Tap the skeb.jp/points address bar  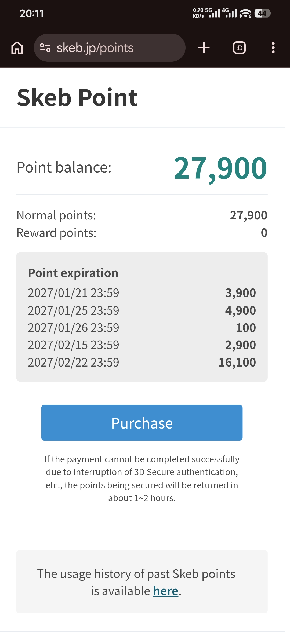tap(110, 48)
